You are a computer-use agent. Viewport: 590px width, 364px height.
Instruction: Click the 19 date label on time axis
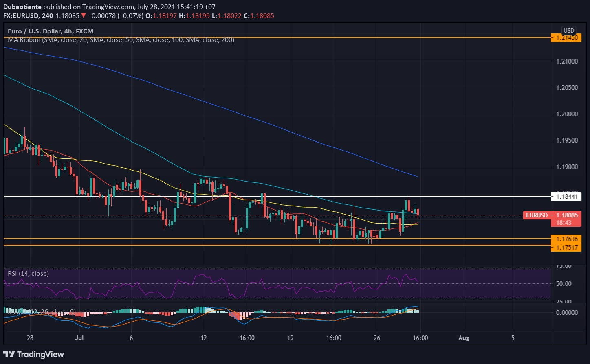pos(291,338)
